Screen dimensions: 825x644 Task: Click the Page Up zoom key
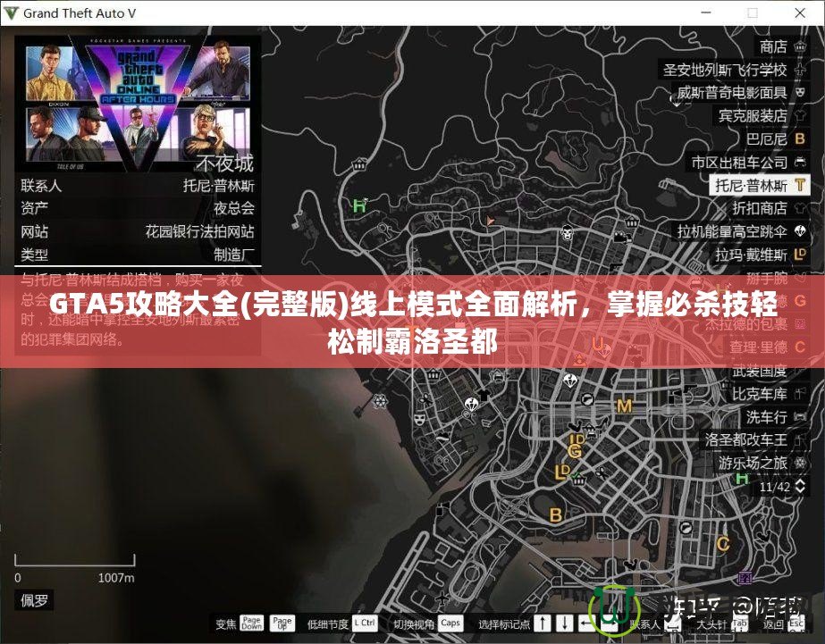coord(282,623)
